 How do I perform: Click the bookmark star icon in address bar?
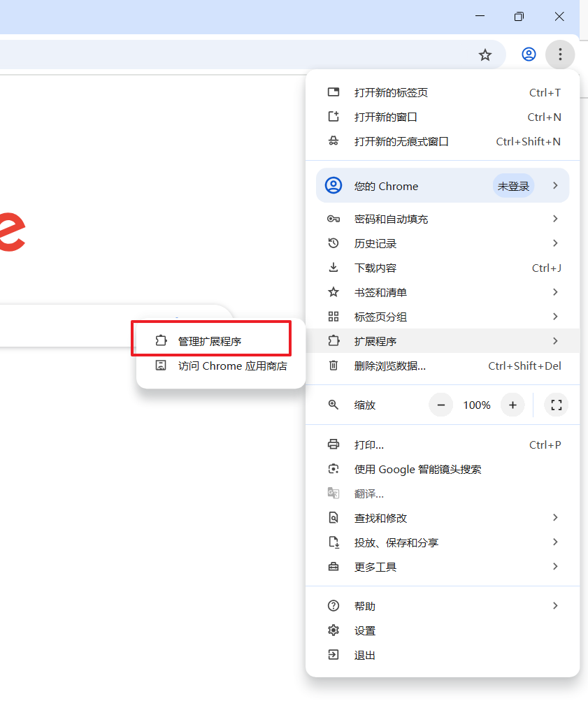(x=485, y=55)
